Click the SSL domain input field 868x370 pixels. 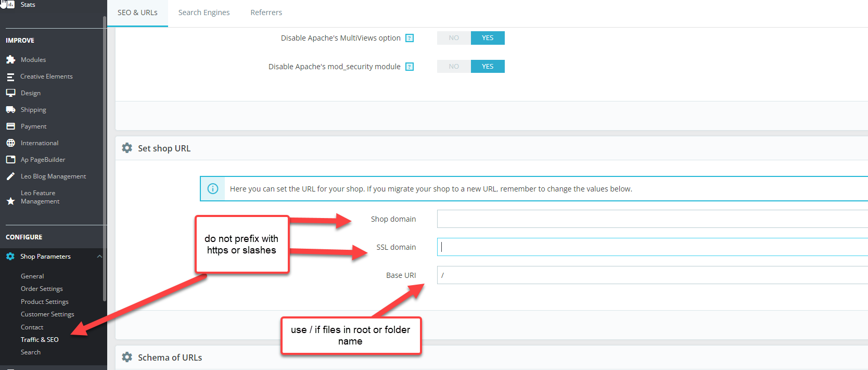[x=652, y=247]
